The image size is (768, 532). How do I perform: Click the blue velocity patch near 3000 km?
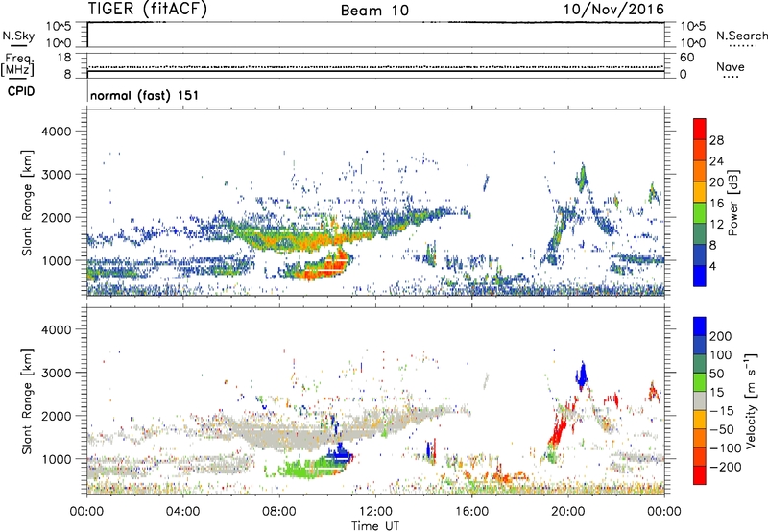coord(582,375)
